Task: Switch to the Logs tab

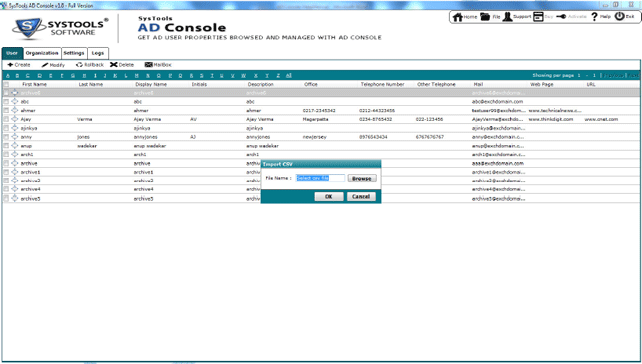Action: click(98, 53)
